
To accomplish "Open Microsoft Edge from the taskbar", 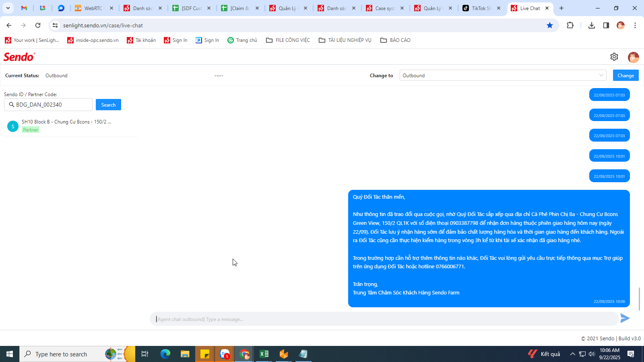I will point(165,354).
